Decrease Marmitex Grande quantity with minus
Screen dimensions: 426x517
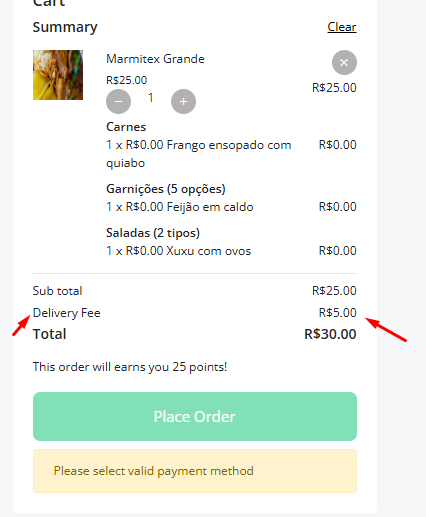(x=118, y=101)
